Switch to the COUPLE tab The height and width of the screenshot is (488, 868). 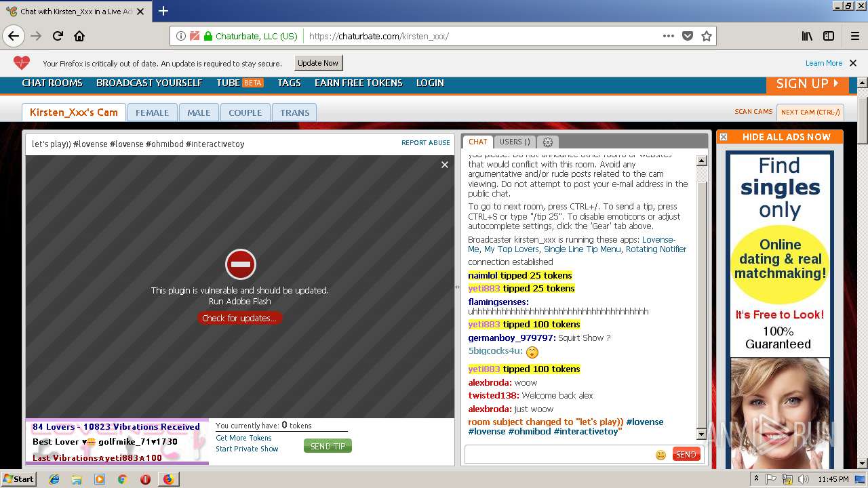pyautogui.click(x=245, y=113)
